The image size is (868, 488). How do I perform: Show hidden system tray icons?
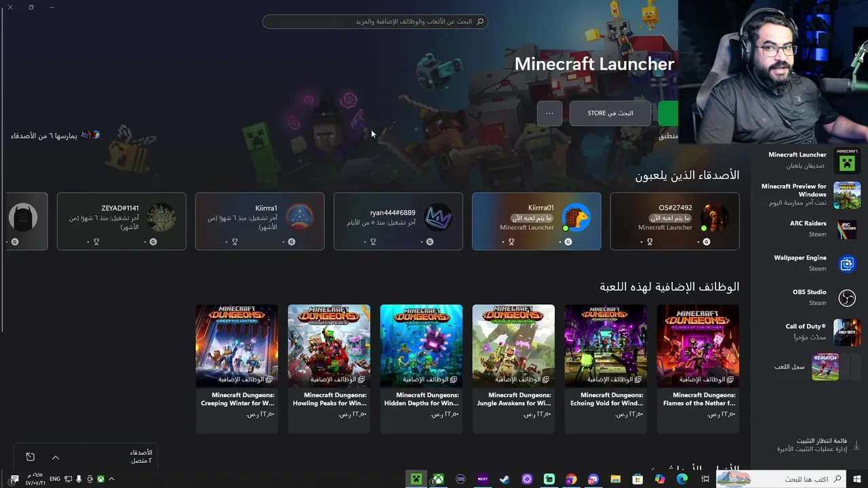click(x=111, y=479)
